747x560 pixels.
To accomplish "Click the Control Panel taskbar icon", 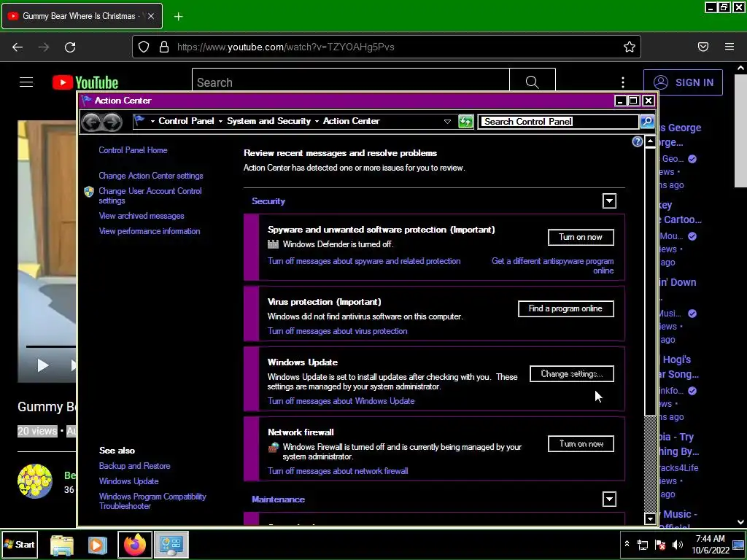I will [x=171, y=545].
